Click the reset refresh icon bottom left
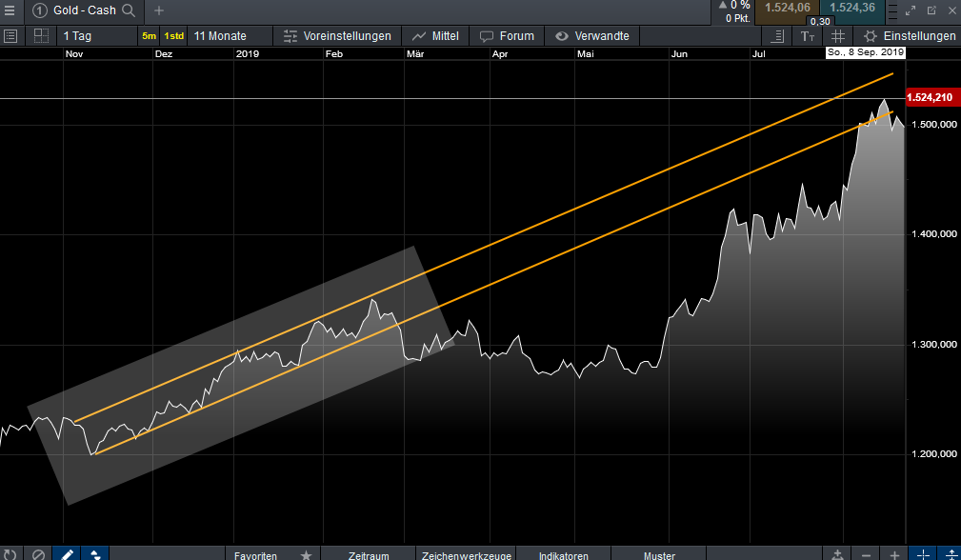 tap(10, 554)
